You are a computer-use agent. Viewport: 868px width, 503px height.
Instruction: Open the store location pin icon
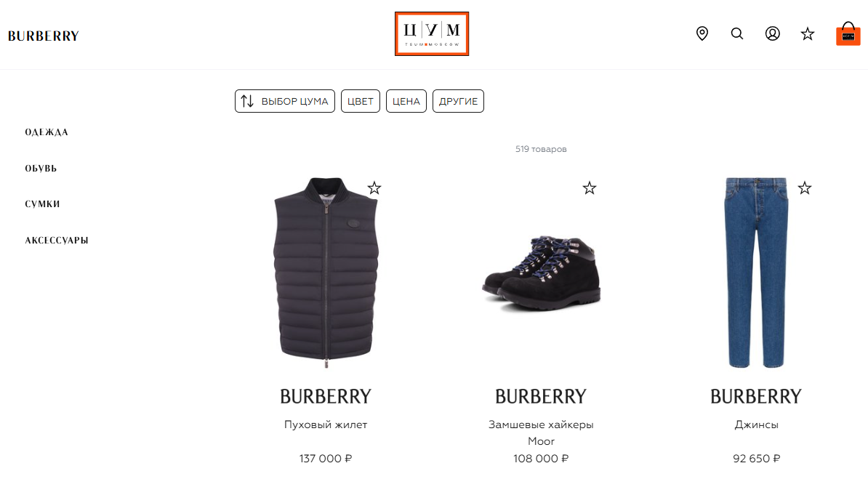(702, 33)
